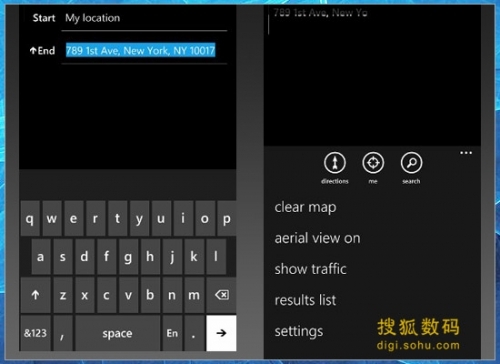Tap the l key

pyautogui.click(x=216, y=257)
